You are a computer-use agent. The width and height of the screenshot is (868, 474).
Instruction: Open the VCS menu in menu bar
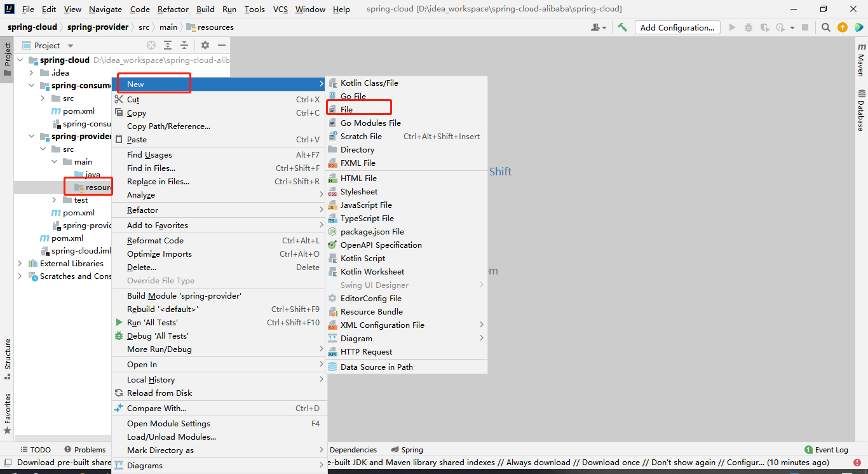(x=280, y=9)
